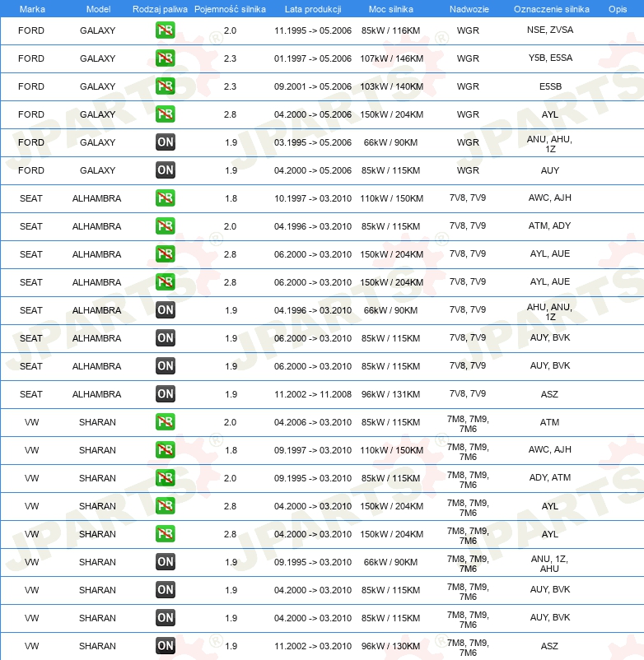This screenshot has width=644, height=660.
Task: Click the Nadwozie column header
Action: pos(469,9)
